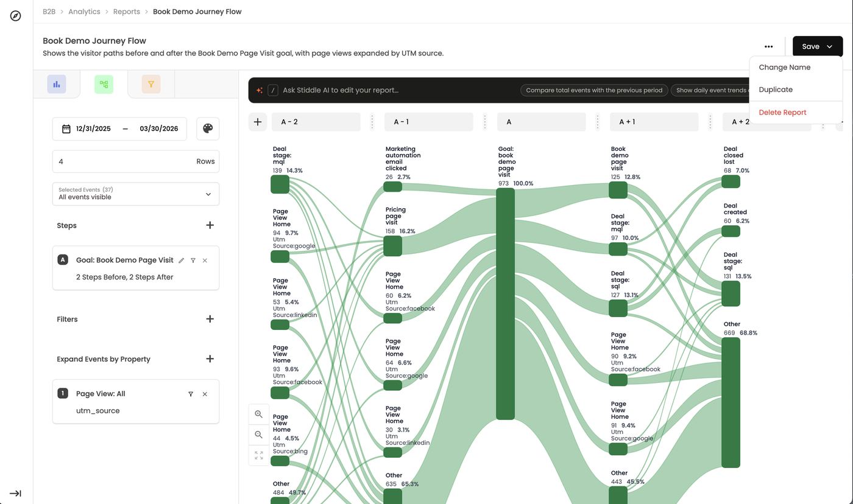The height and width of the screenshot is (504, 853).
Task: Open options for the A column
Action: pyautogui.click(x=598, y=122)
